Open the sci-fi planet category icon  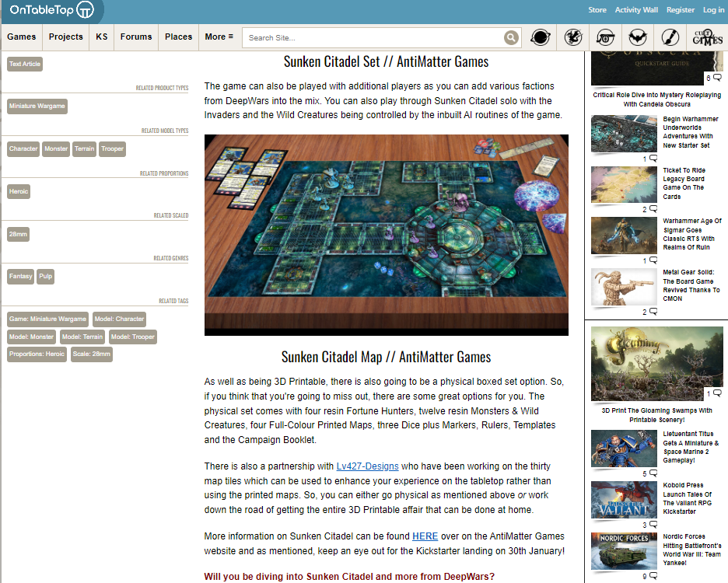[x=541, y=37]
